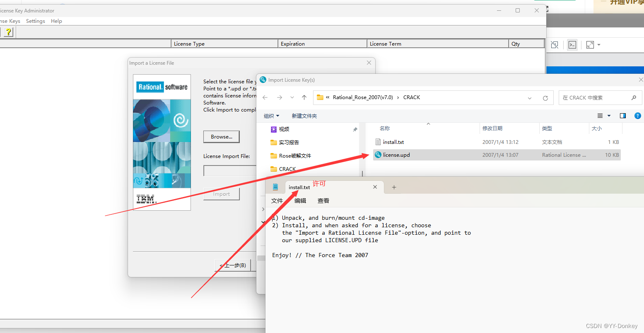Close the Import a License File dialog
The height and width of the screenshot is (333, 644).
369,63
